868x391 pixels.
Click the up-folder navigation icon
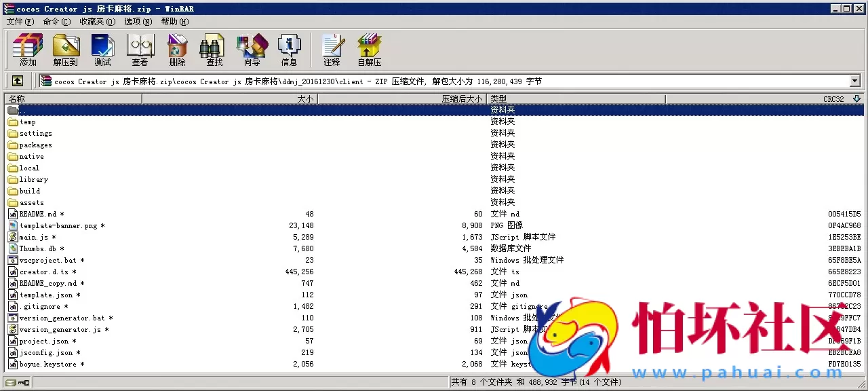(x=18, y=81)
